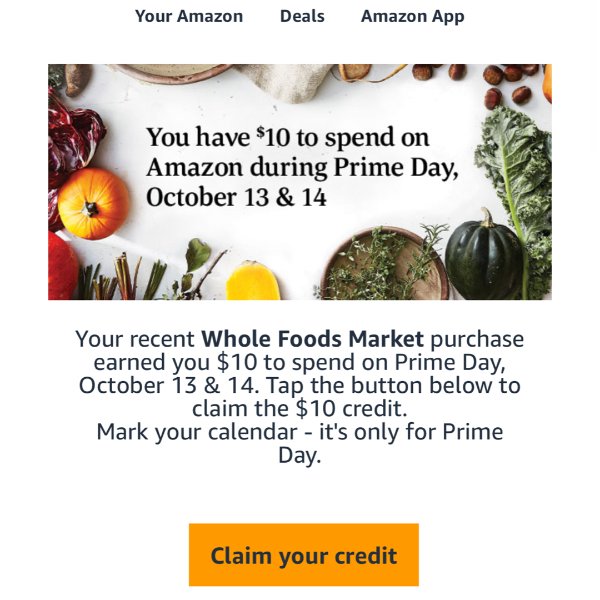600x600 pixels.
Task: Click the "$10" amount in the banner headline
Action: [x=273, y=137]
